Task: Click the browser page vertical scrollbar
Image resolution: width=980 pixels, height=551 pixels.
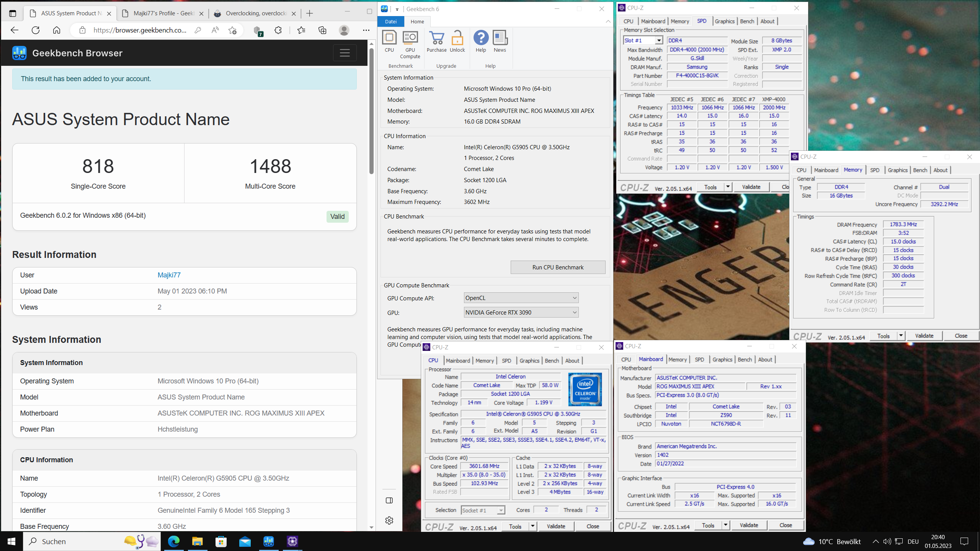Action: [x=371, y=111]
